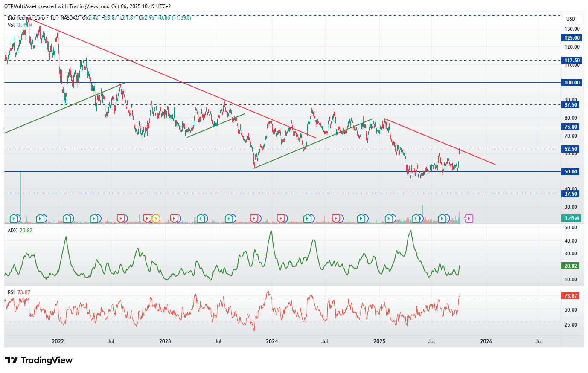Click the 125.00 price axis label
The width and height of the screenshot is (588, 373).
coord(571,38)
